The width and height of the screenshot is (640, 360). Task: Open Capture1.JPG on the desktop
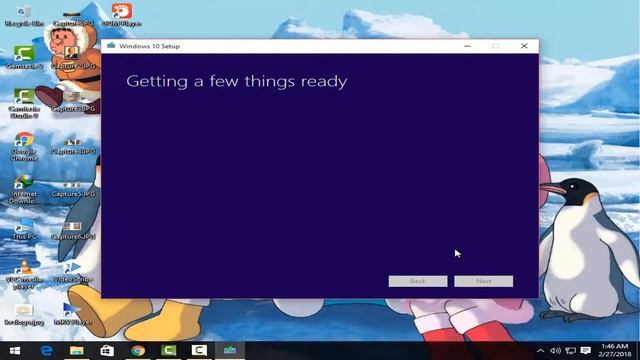tap(73, 18)
